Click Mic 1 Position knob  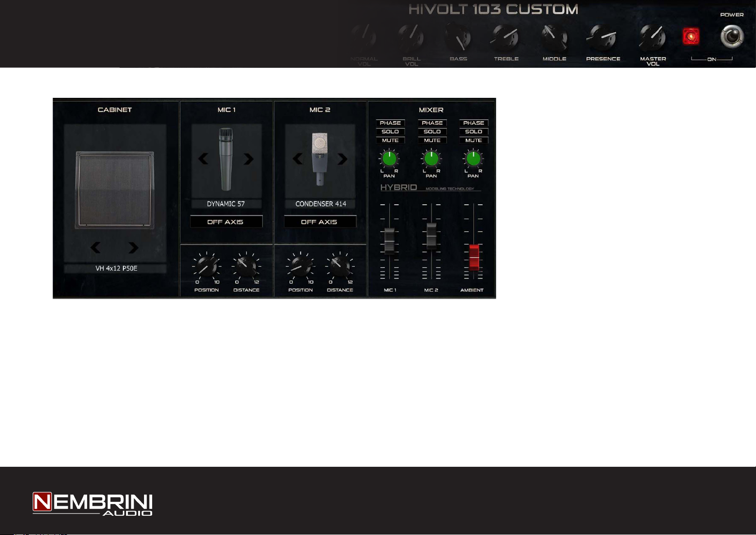(206, 267)
